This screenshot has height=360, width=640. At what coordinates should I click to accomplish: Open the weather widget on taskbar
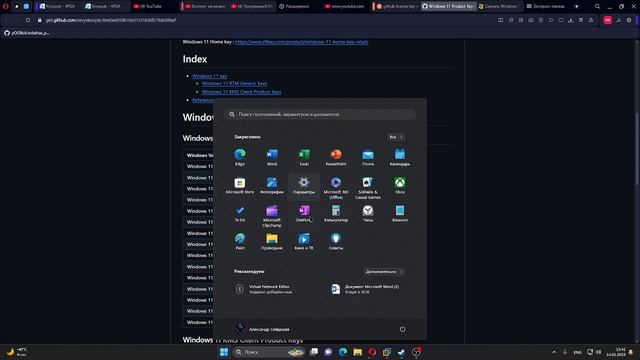pos(16,352)
